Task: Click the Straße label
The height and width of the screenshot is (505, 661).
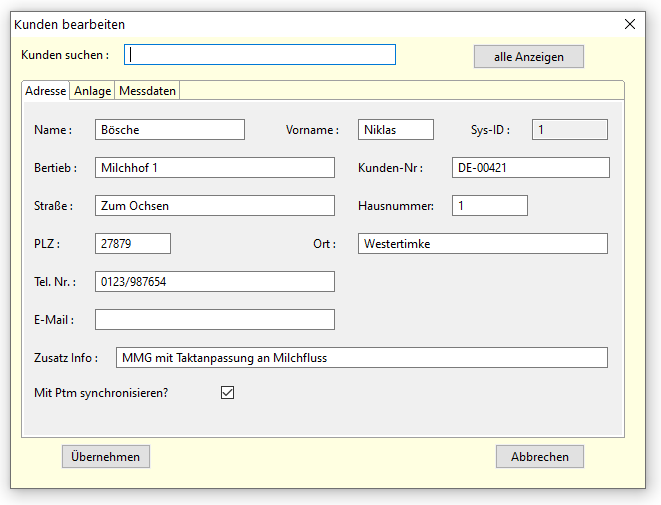Action: tap(54, 206)
